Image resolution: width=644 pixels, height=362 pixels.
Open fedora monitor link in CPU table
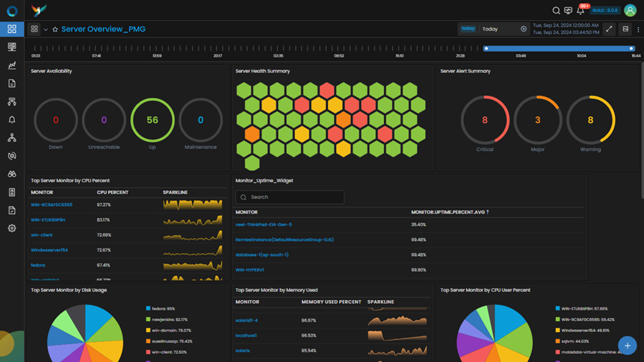(38, 265)
